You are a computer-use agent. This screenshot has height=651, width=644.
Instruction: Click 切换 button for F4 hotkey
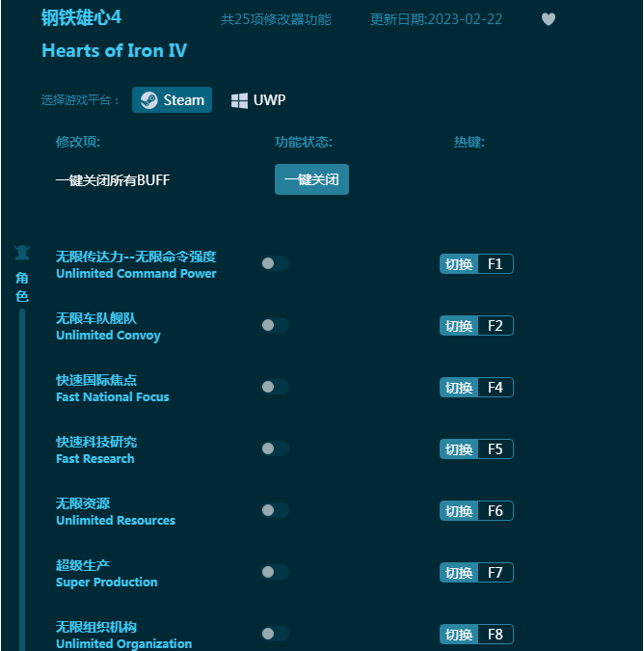459,388
